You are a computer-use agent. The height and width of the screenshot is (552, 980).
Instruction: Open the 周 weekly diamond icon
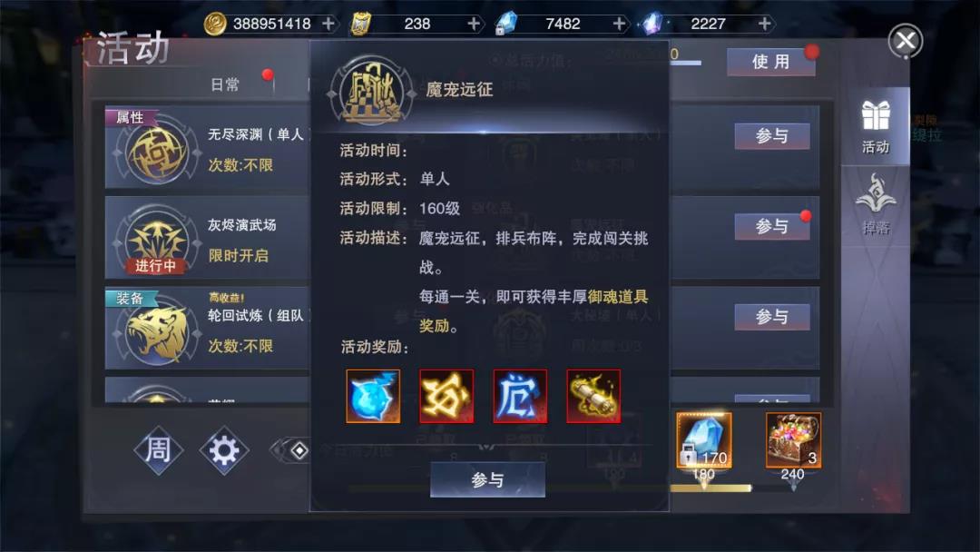(x=158, y=449)
